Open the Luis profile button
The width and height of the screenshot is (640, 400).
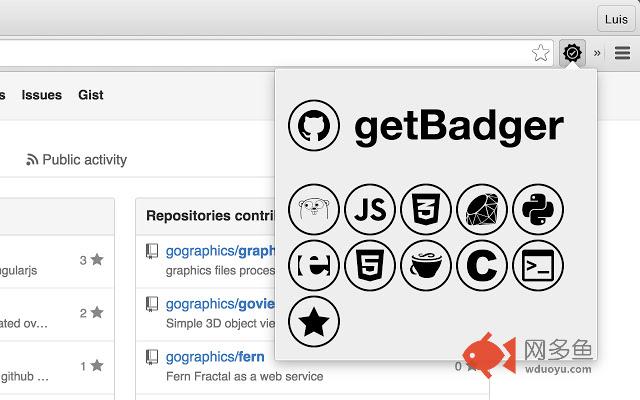(x=614, y=18)
